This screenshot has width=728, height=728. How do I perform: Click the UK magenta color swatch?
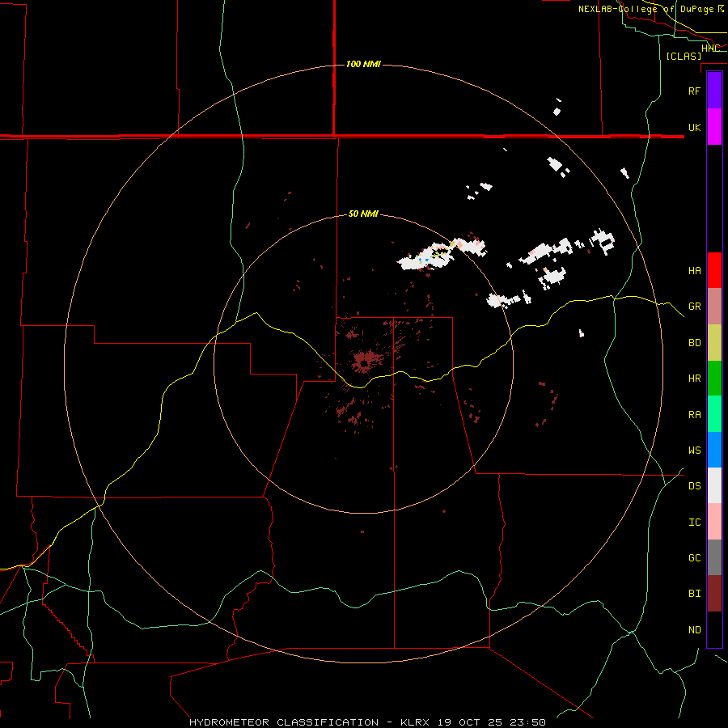coord(714,127)
